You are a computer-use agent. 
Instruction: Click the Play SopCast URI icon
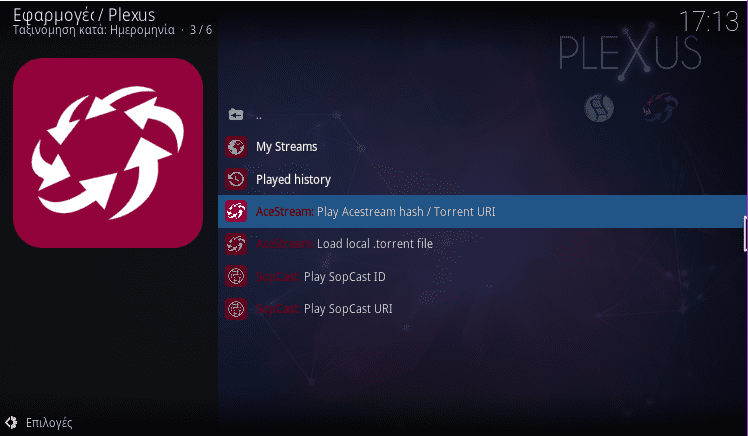click(236, 309)
